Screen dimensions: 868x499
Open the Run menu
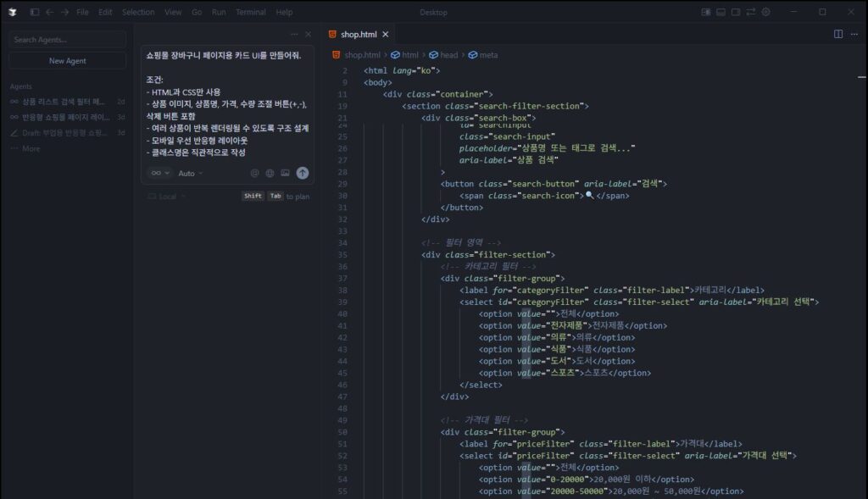click(220, 12)
